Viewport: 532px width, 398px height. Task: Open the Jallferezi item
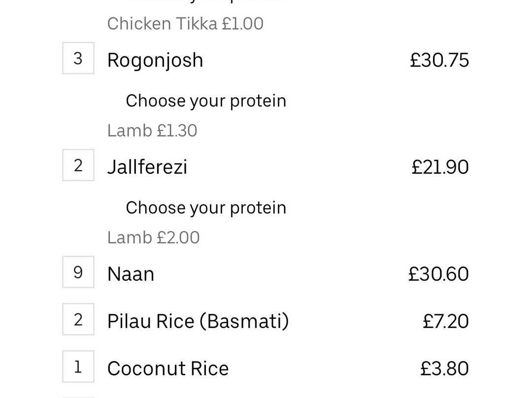147,167
